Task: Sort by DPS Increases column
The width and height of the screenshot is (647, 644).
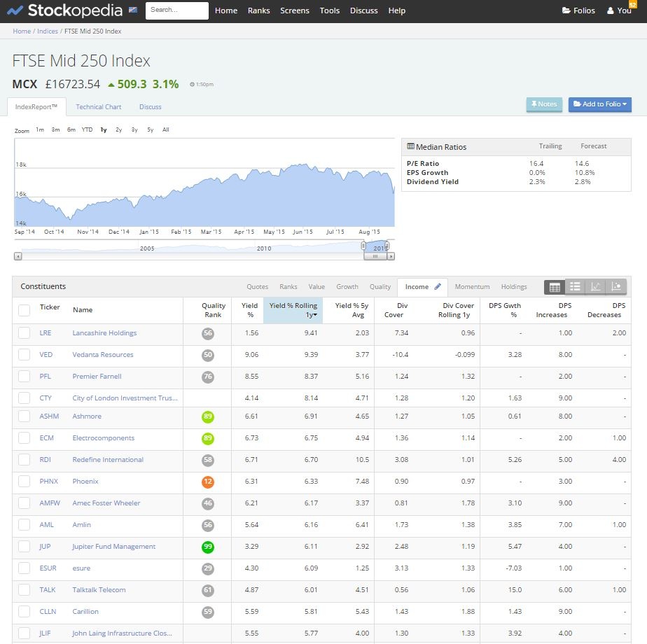Action: pyautogui.click(x=553, y=310)
